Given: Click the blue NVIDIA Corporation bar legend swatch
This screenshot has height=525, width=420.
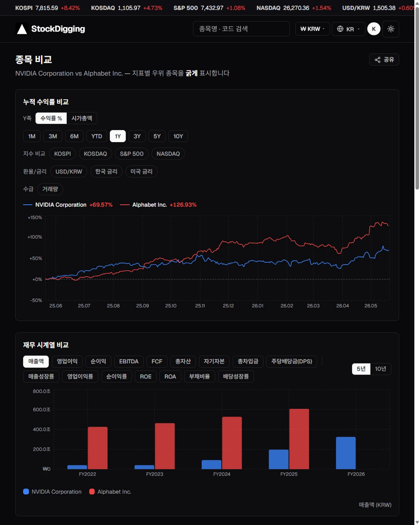Looking at the screenshot, I should click(x=26, y=492).
